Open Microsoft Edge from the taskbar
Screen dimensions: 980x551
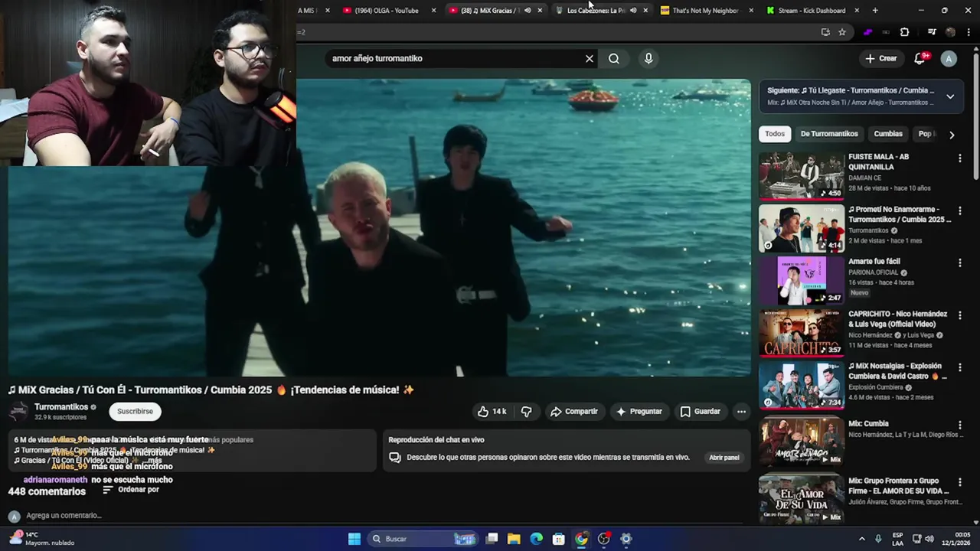pos(536,539)
